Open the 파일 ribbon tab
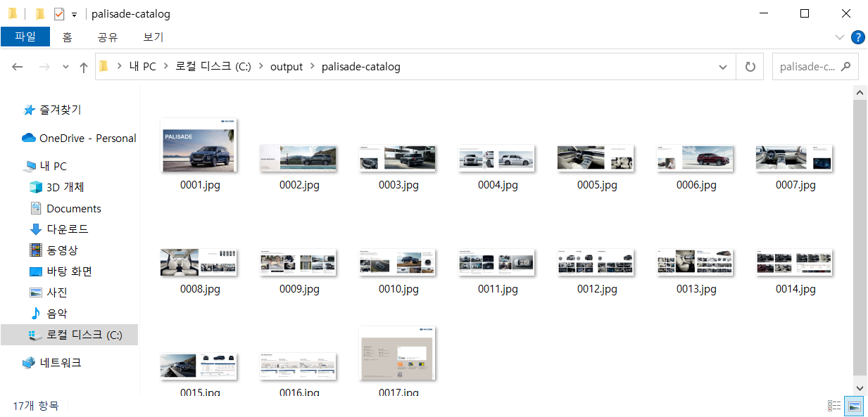 [25, 37]
